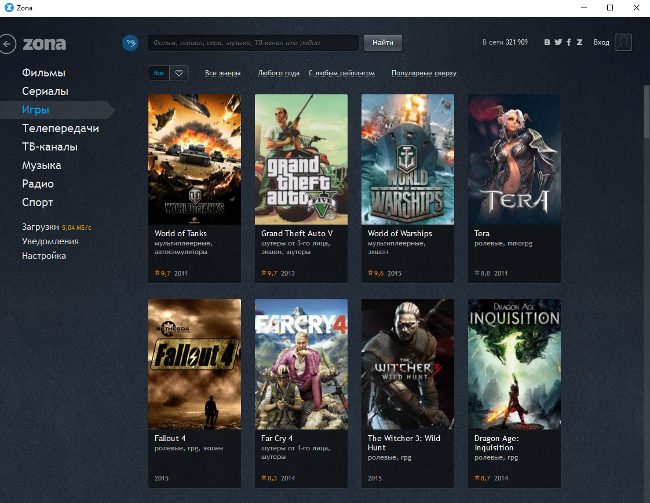Open the Музыка section in the sidebar
This screenshot has width=650, height=503.
point(42,165)
